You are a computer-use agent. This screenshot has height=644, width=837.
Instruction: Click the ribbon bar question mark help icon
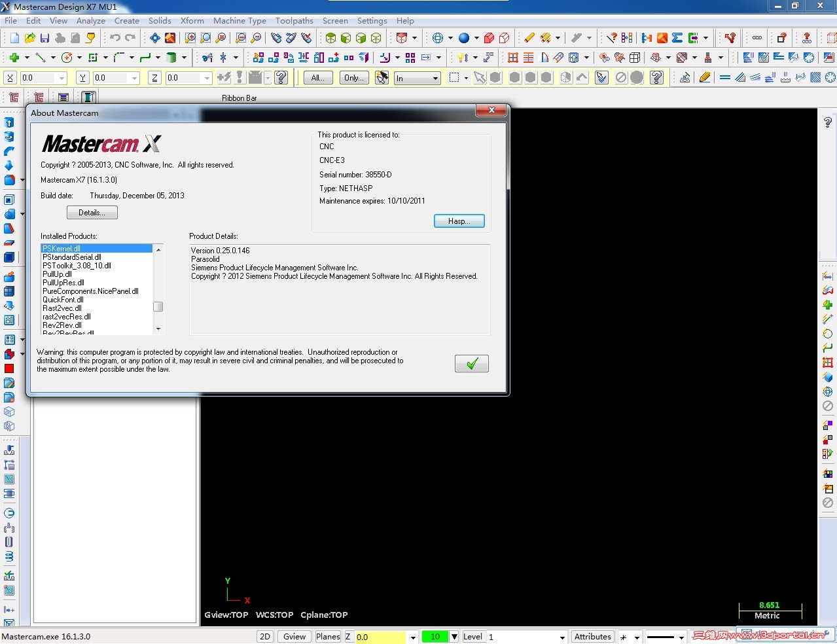click(x=281, y=78)
